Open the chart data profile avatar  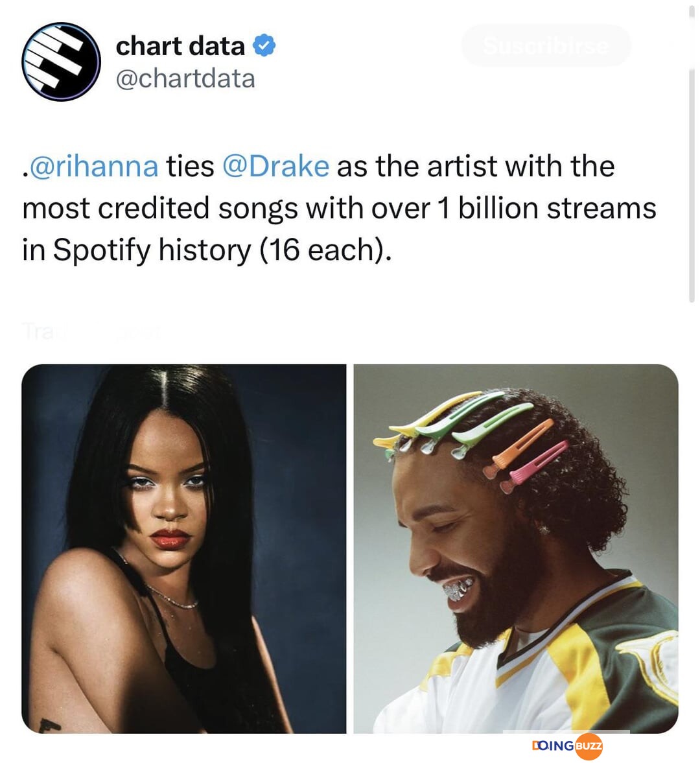62,62
